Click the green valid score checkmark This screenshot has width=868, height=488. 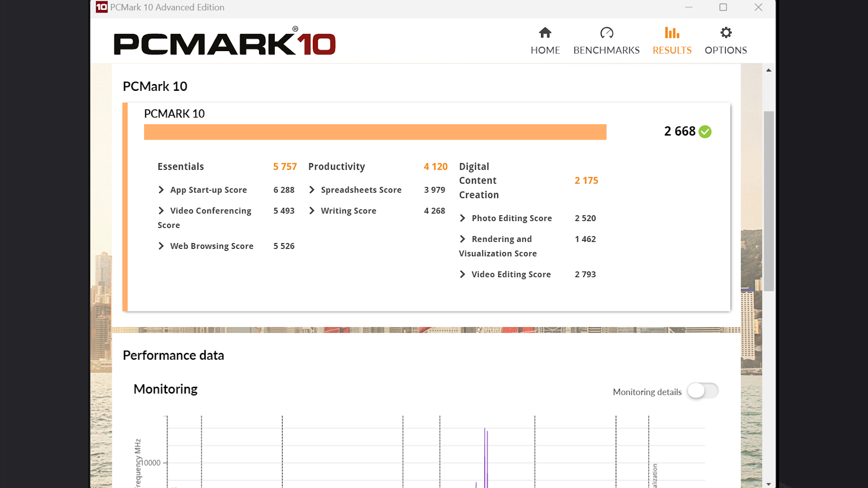[x=705, y=131]
